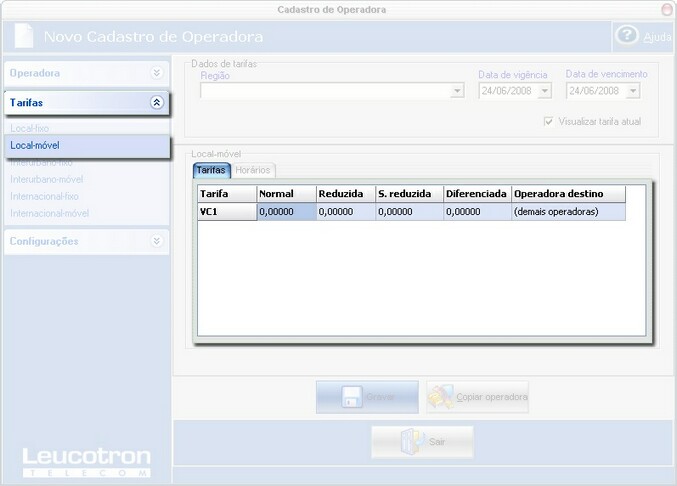Toggle the Visualizar tarifa atual checkbox

point(548,121)
